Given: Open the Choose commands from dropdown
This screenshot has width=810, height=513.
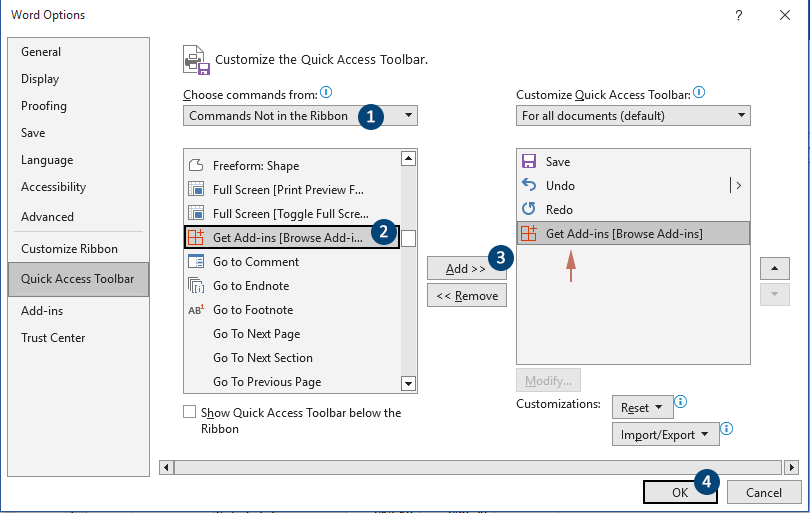Looking at the screenshot, I should [300, 116].
